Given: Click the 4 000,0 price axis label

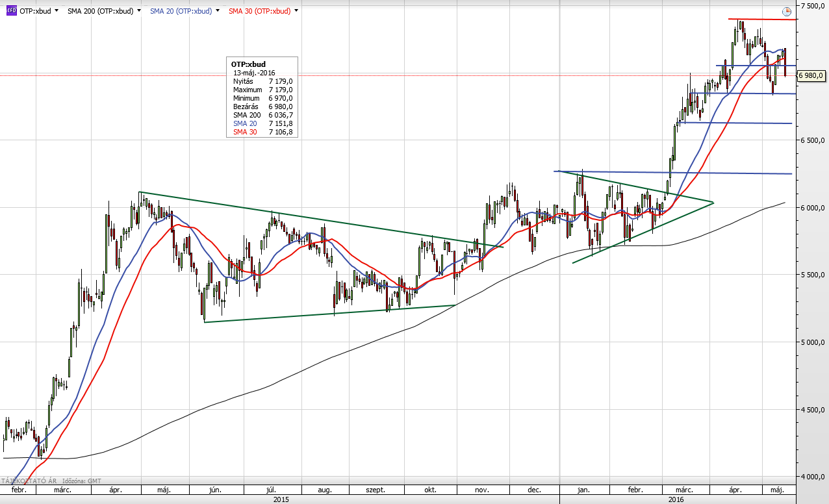Looking at the screenshot, I should coord(813,477).
